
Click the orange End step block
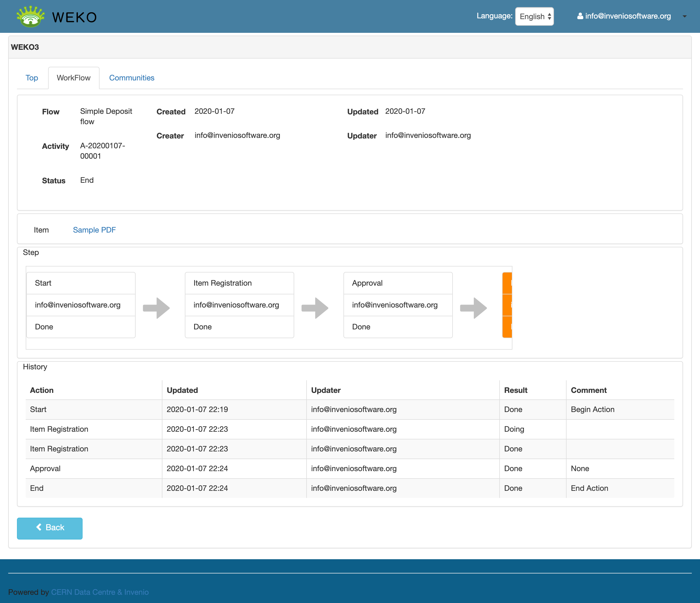click(507, 305)
